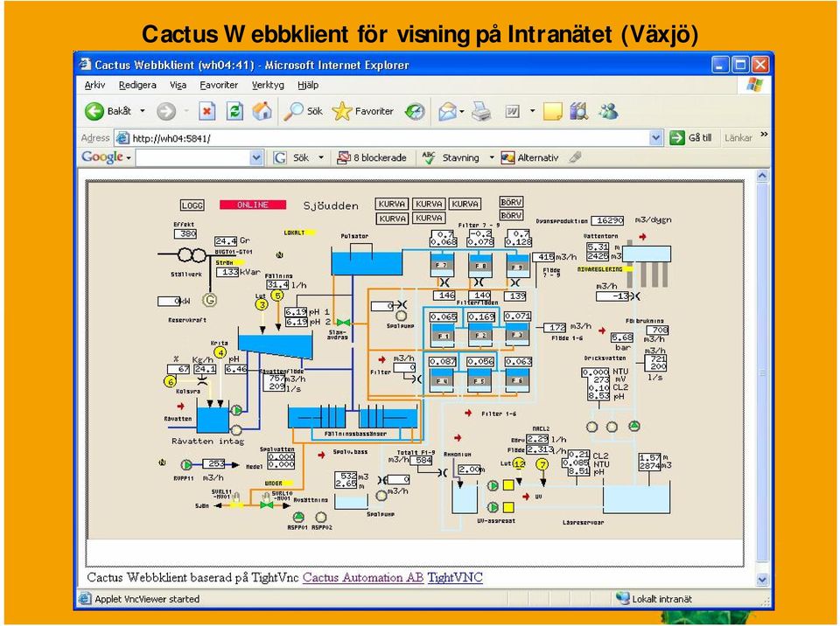Click the first KURVA button in top row

392,204
